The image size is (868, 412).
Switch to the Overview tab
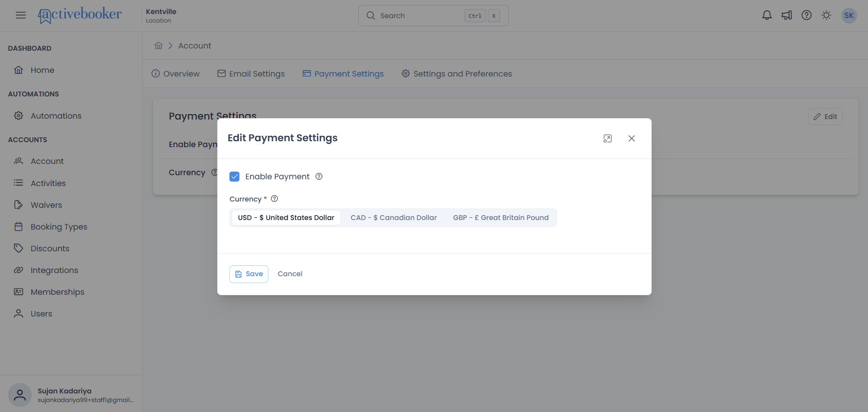tap(176, 74)
